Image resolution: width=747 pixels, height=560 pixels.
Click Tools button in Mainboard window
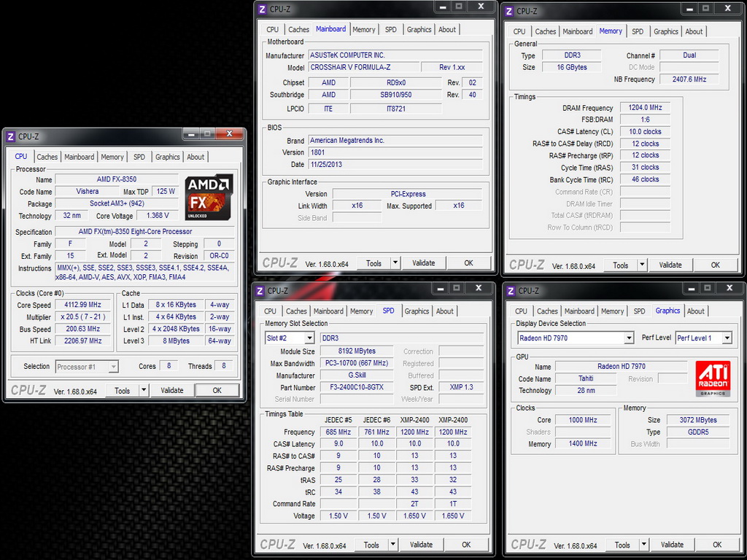pyautogui.click(x=373, y=262)
